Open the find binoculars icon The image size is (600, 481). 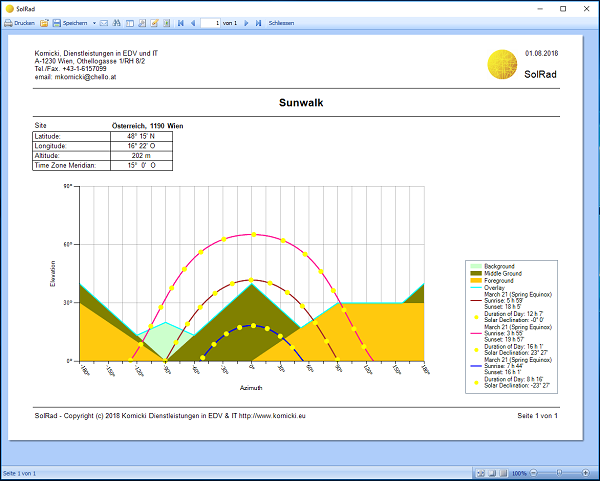click(x=117, y=22)
